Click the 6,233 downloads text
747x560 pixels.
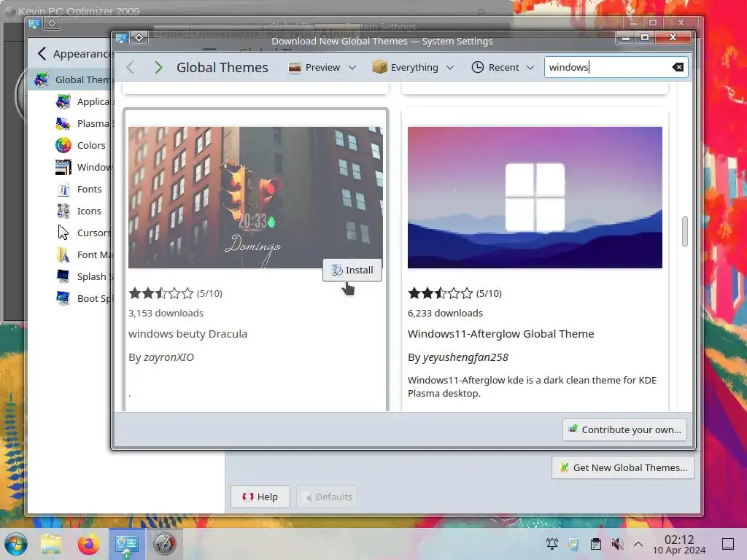click(445, 313)
